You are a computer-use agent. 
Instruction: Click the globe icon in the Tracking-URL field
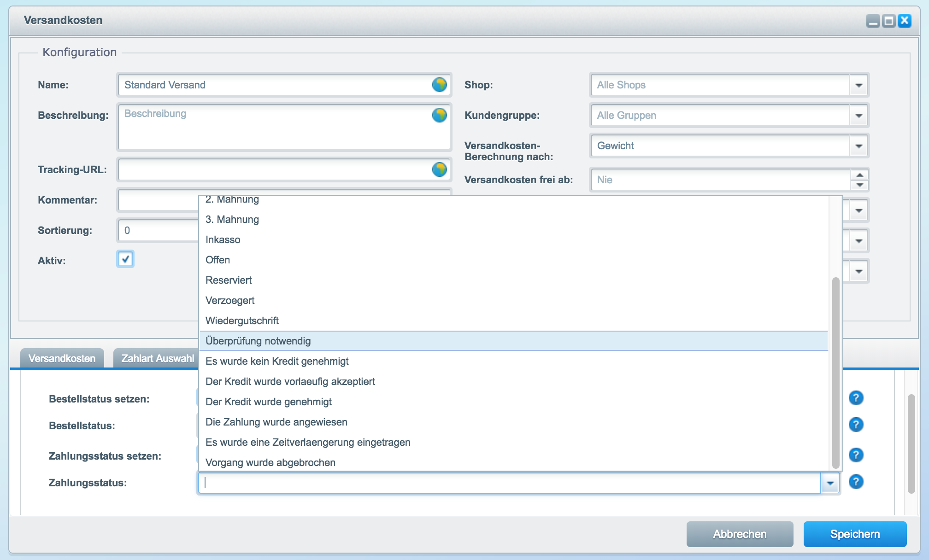[439, 169]
